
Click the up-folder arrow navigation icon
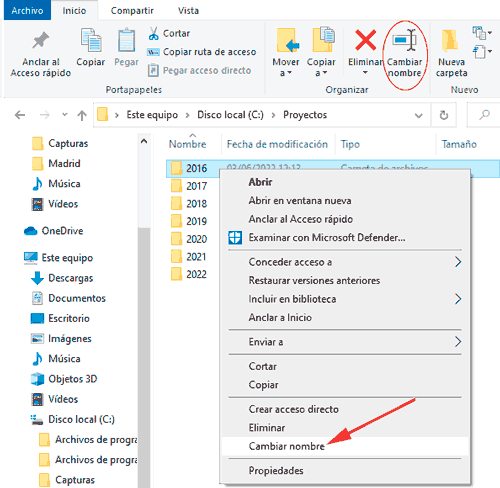pos(82,115)
